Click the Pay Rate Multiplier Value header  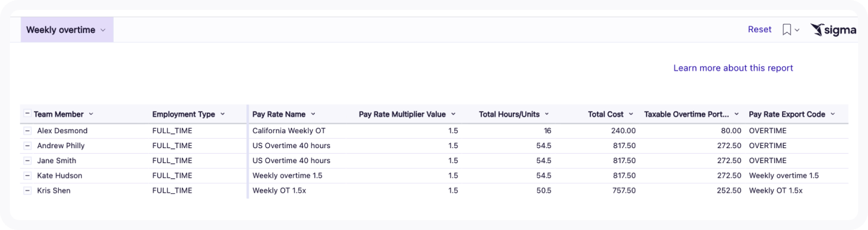point(402,114)
